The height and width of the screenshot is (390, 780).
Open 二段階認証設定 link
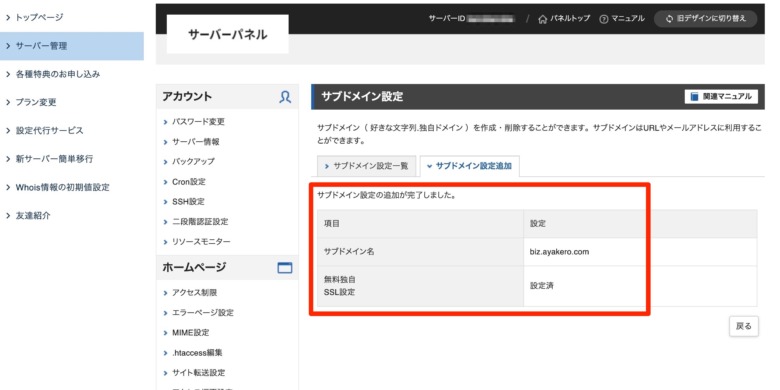point(200,222)
